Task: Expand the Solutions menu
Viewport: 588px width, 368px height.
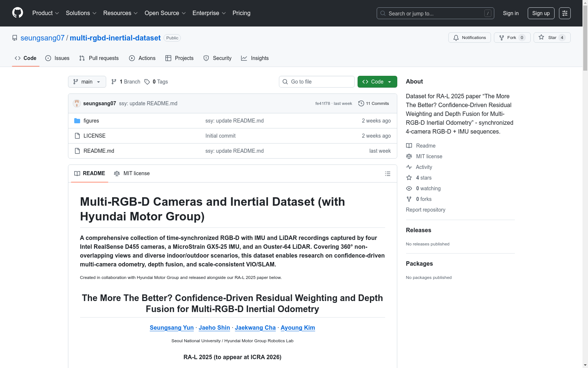Action: [x=81, y=13]
